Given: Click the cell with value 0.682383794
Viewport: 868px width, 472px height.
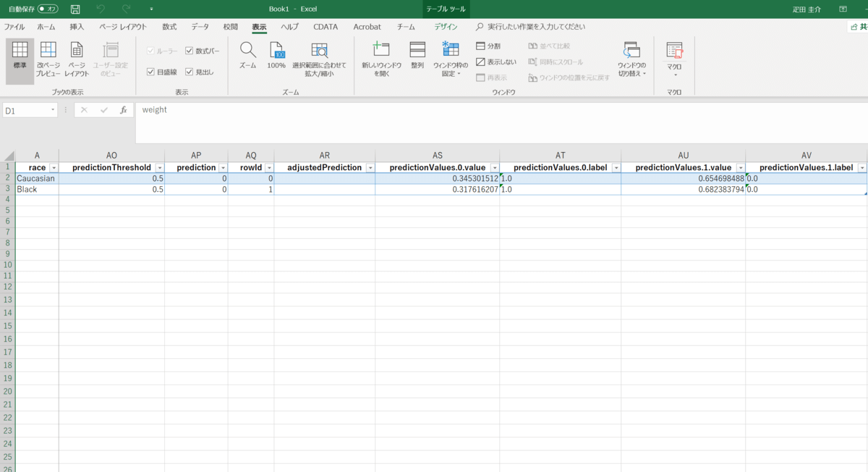Looking at the screenshot, I should click(x=683, y=189).
